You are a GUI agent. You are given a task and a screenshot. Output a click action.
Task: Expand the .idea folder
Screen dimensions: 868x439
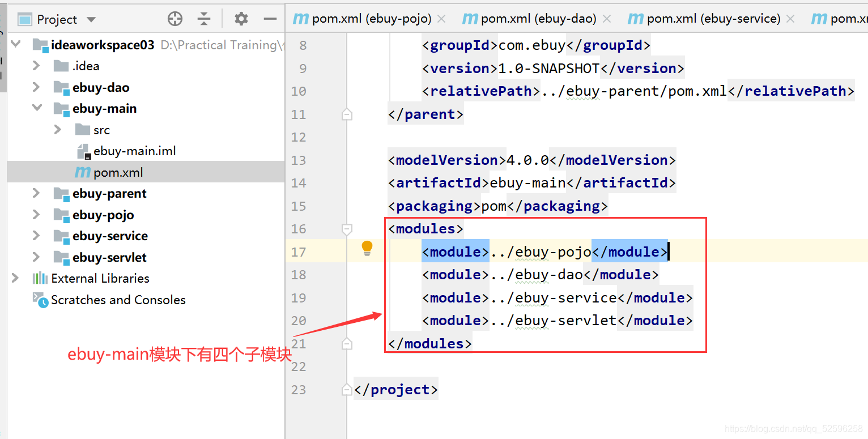point(36,66)
